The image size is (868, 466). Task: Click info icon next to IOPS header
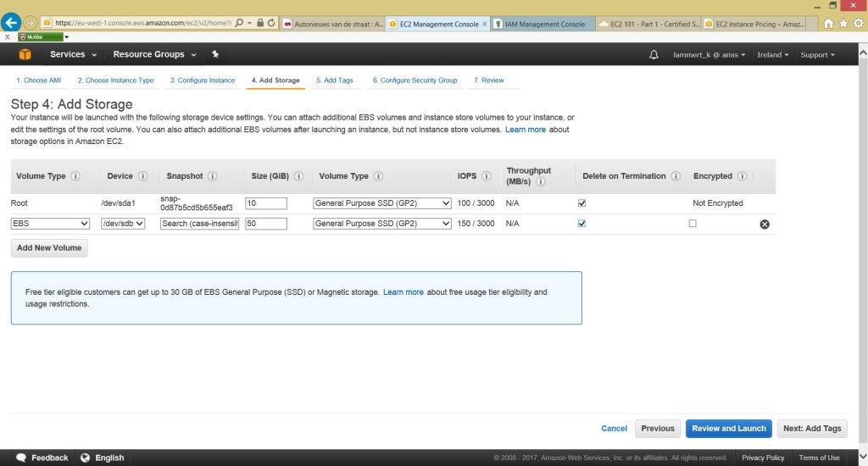tap(487, 176)
